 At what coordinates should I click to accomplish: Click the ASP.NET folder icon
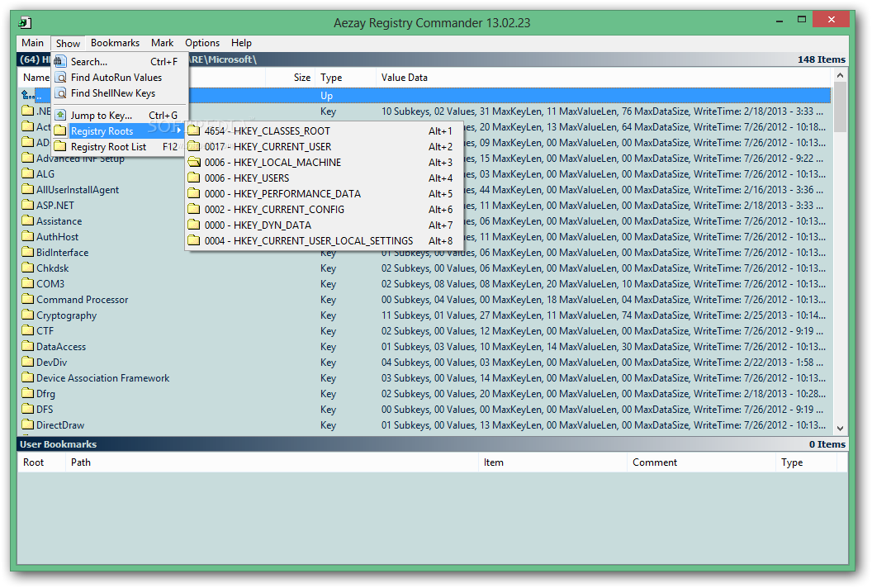(28, 206)
